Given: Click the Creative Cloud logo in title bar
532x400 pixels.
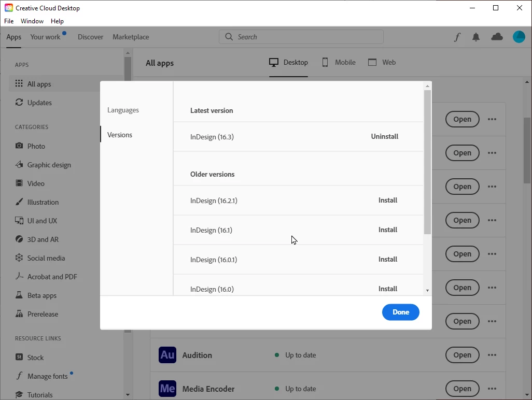Looking at the screenshot, I should click(8, 8).
